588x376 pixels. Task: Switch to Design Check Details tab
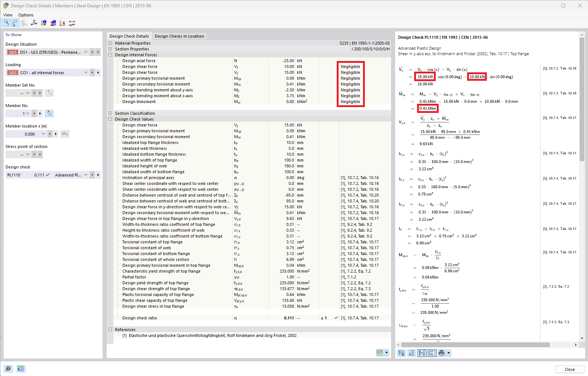coord(129,36)
